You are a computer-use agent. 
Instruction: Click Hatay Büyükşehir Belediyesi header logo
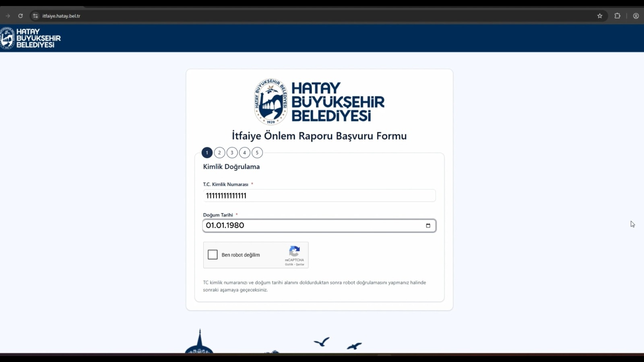tap(31, 38)
